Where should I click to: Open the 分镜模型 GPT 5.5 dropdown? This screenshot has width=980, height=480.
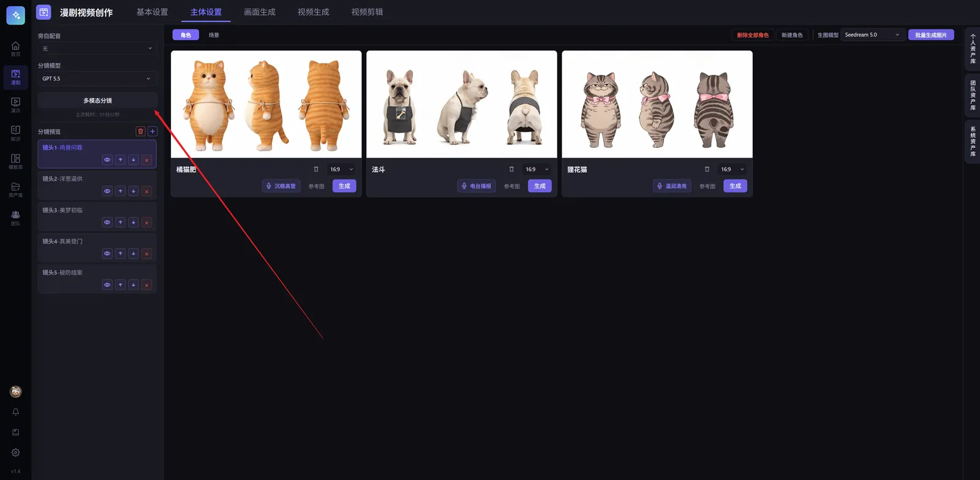(97, 78)
